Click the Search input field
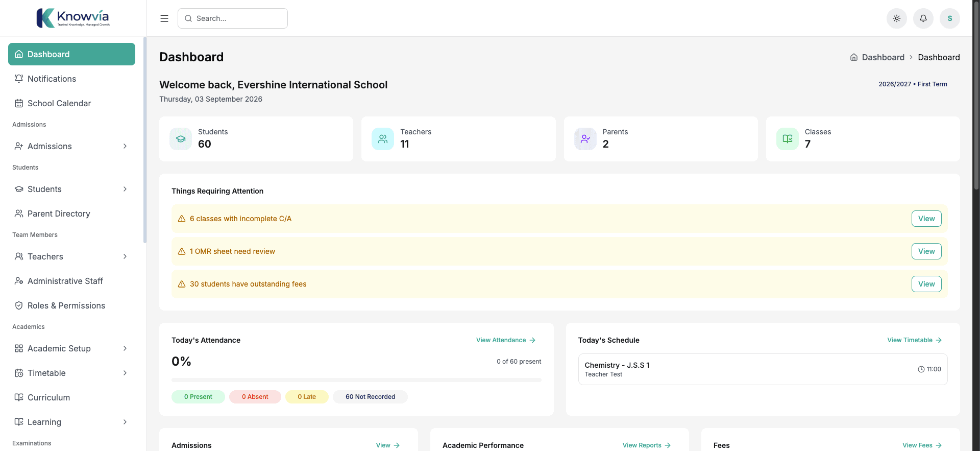 pos(233,18)
